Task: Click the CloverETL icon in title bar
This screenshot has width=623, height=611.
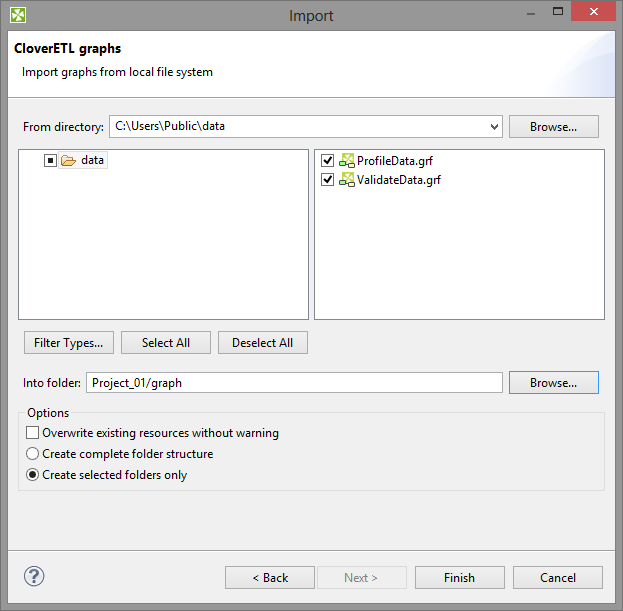Action: pyautogui.click(x=18, y=15)
